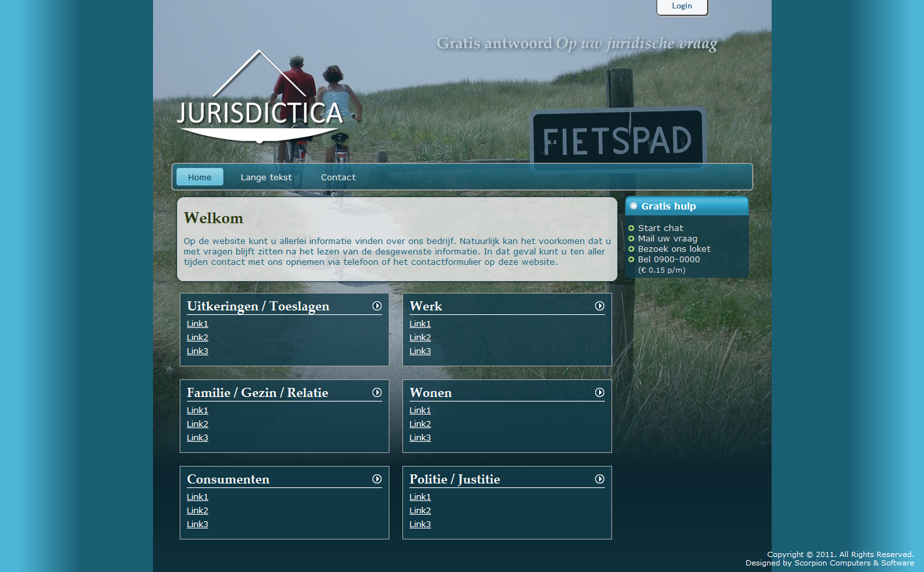Choose Mail uw vraag in the sidebar
Image resolution: width=924 pixels, height=572 pixels.
667,239
